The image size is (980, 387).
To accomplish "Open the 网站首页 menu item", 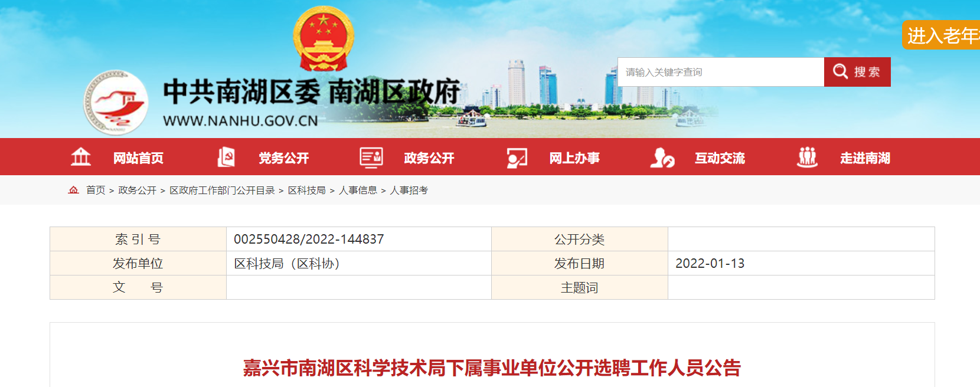I will coord(138,158).
